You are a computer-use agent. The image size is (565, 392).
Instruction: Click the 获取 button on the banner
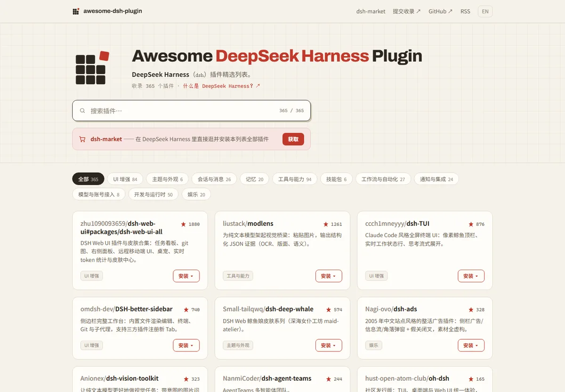coord(293,139)
